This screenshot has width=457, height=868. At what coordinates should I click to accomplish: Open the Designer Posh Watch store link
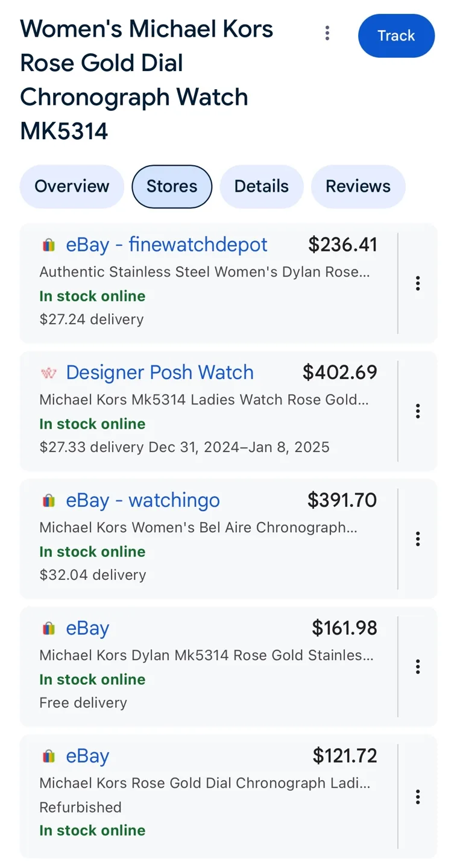tap(160, 373)
